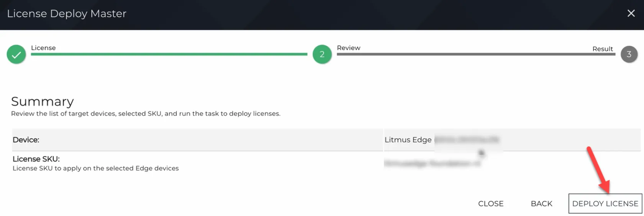Select the completed License step checkmark
Screen dimensions: 644x216
[16, 55]
